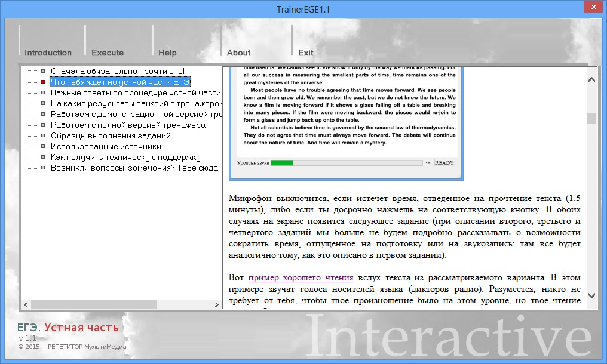Click the right arrow of the tree horizontal scrollbar
This screenshot has height=364, width=607.
pyautogui.click(x=217, y=304)
